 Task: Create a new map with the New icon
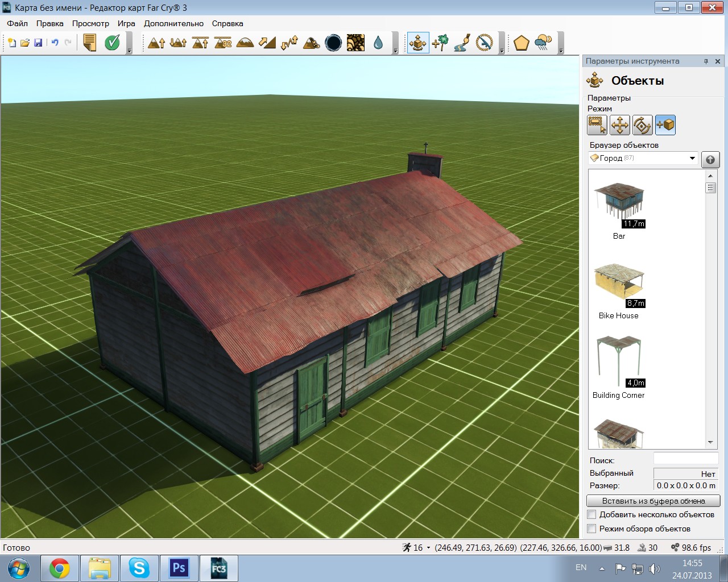(11, 43)
